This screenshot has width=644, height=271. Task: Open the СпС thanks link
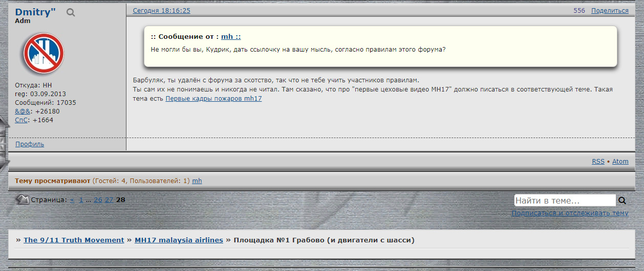pyautogui.click(x=22, y=120)
